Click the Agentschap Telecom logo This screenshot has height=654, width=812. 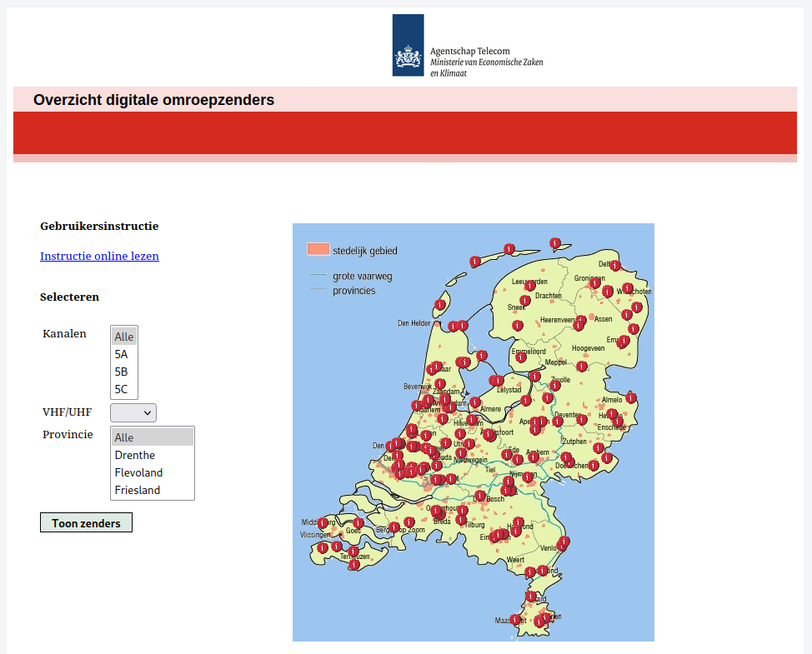(408, 46)
